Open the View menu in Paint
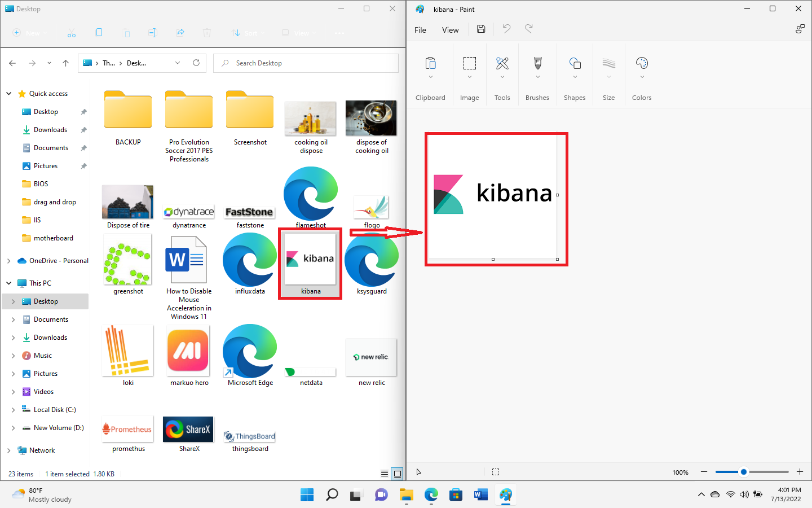The image size is (812, 508). coord(450,30)
